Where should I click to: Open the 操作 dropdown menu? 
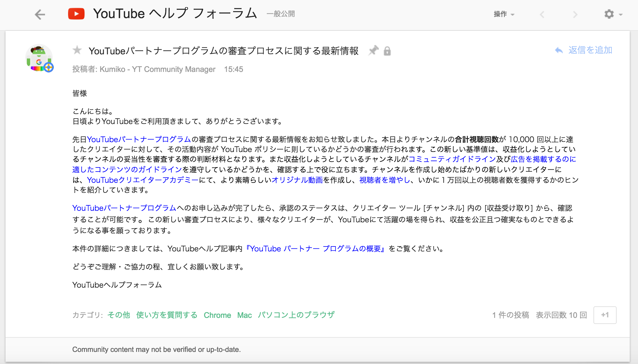click(x=504, y=14)
